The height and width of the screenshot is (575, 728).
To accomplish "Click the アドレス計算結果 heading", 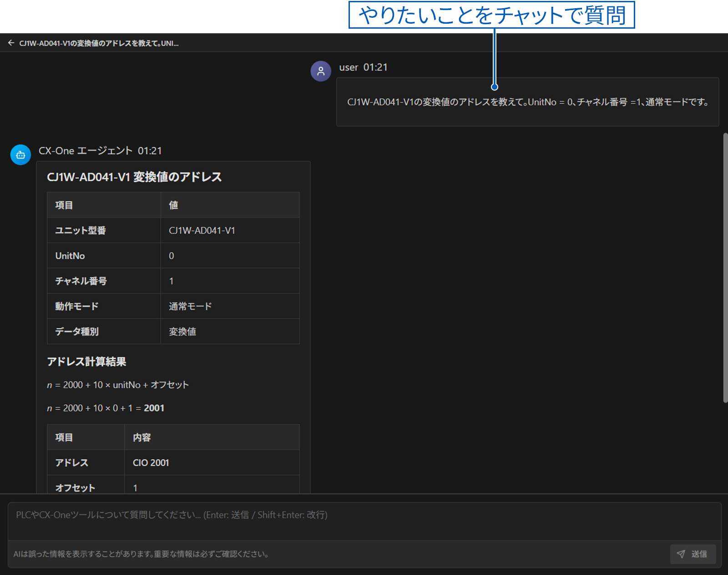I will [86, 361].
